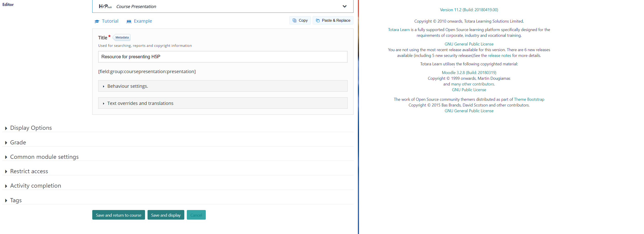644x234 pixels.
Task: Expand the Grade section
Action: pyautogui.click(x=18, y=142)
